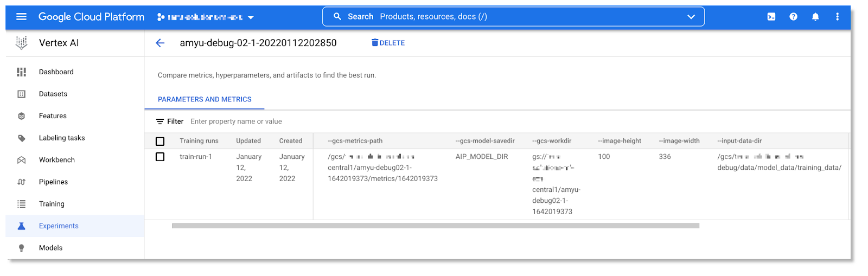Image resolution: width=868 pixels, height=276 pixels.
Task: Click the Created column header
Action: 291,141
